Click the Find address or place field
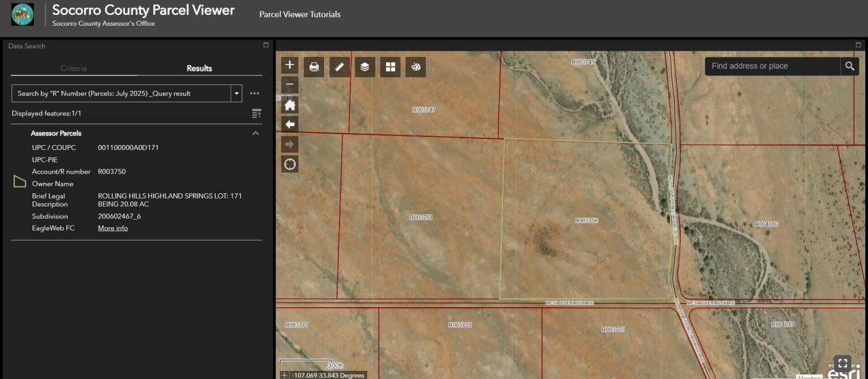This screenshot has width=868, height=379. click(x=772, y=66)
